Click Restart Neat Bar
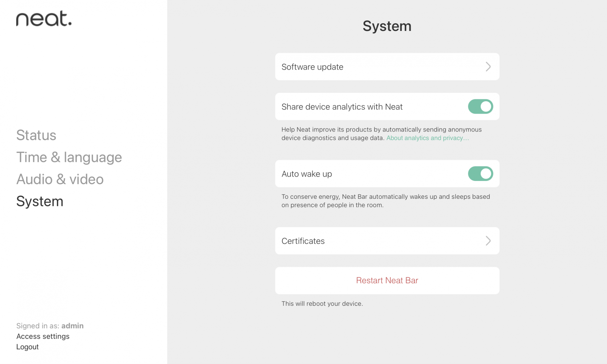The image size is (607, 364). [x=387, y=280]
